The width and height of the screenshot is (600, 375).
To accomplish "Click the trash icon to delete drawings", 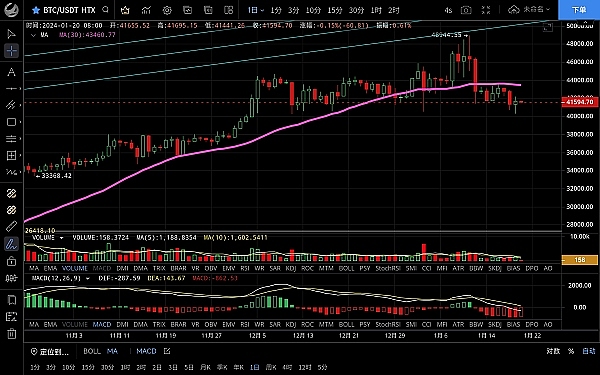I will tap(11, 333).
